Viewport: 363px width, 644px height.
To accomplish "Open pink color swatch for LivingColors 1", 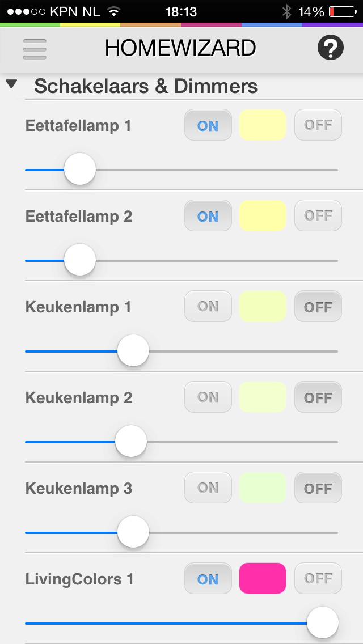I will pos(263,578).
